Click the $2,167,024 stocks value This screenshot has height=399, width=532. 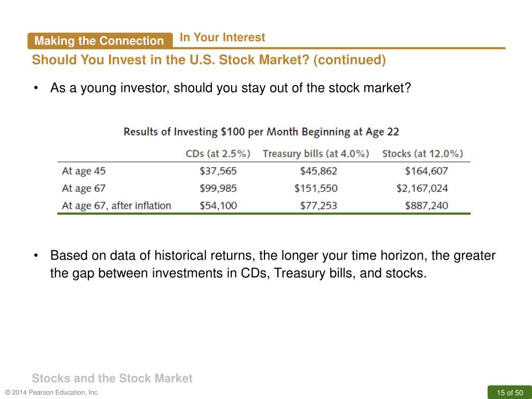422,188
